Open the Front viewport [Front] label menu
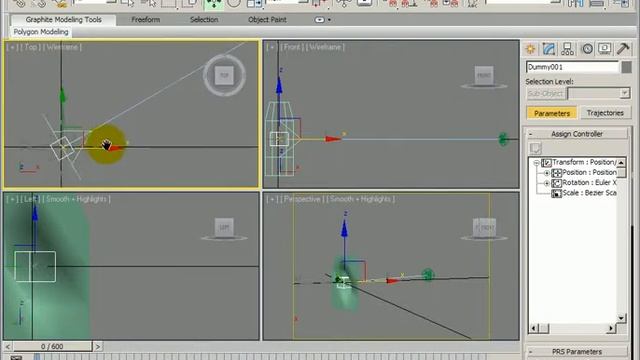Screen dimensions: 640x360 [291, 47]
